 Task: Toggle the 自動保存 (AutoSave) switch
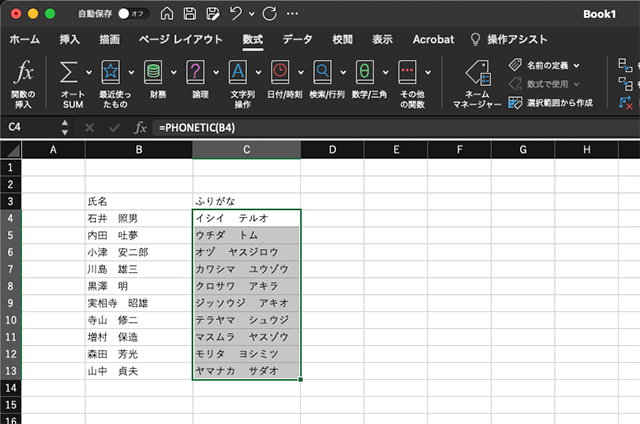(132, 15)
